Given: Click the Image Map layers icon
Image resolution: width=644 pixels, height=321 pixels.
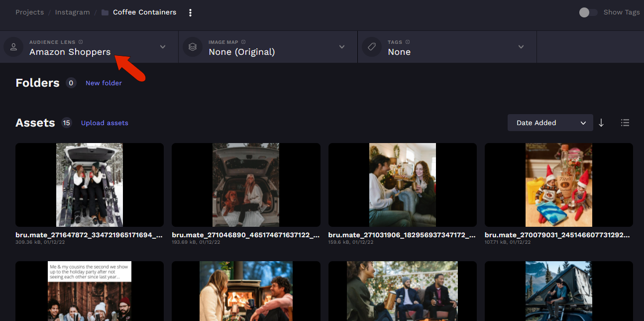Looking at the screenshot, I should click(193, 47).
